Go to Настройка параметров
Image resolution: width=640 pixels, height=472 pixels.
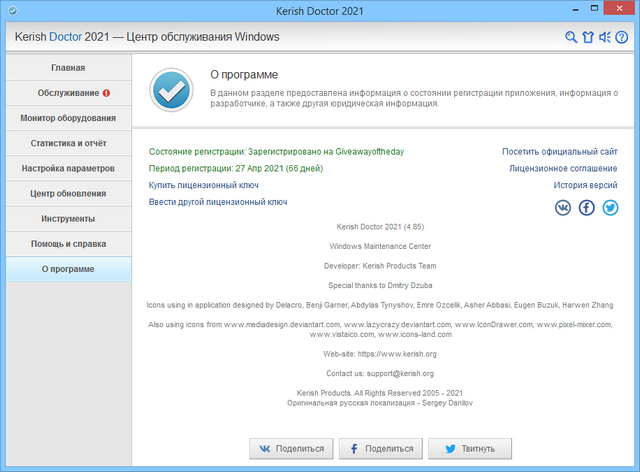pos(69,168)
